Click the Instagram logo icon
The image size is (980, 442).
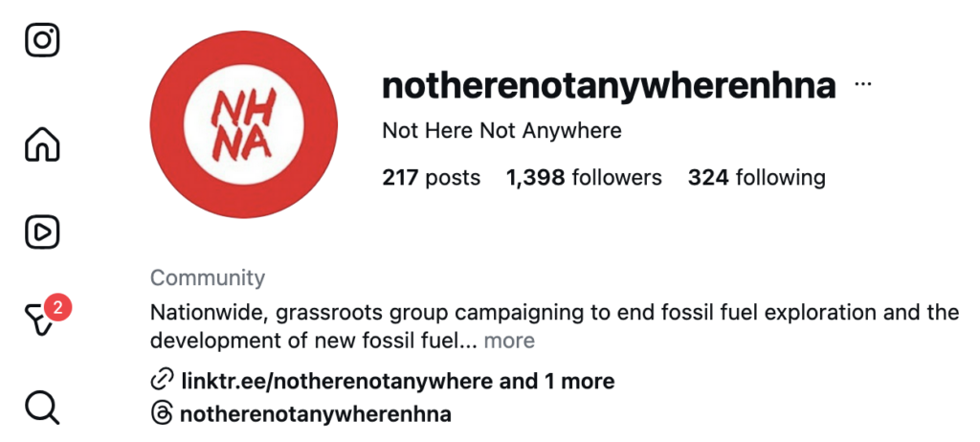(42, 40)
